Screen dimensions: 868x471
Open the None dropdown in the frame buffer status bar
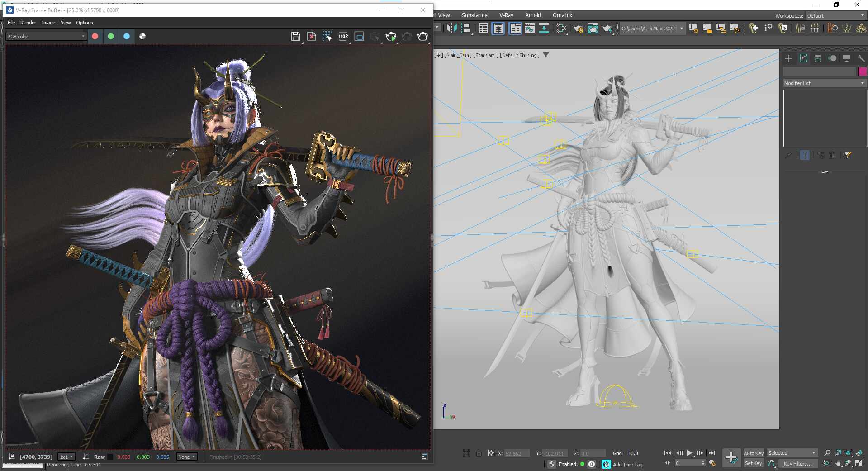point(187,457)
